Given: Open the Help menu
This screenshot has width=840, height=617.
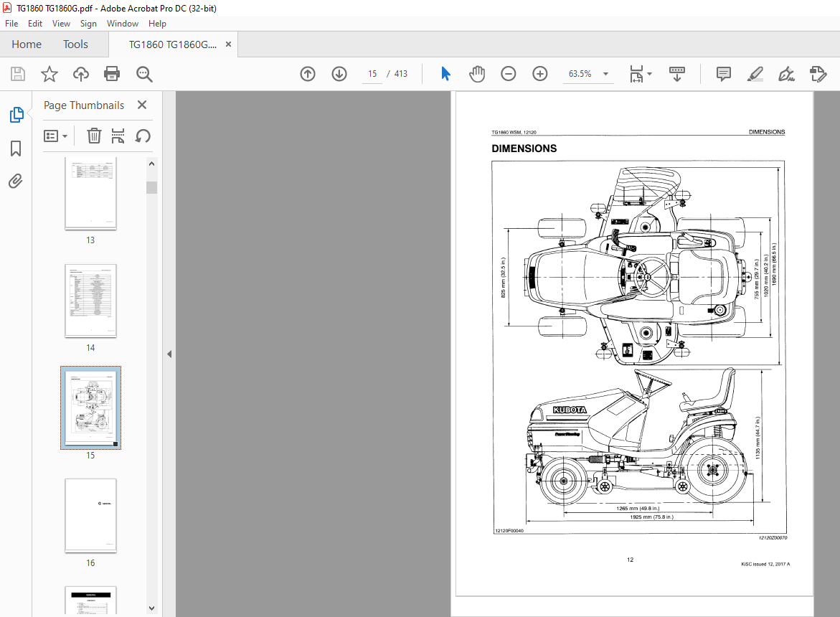Looking at the screenshot, I should click(157, 24).
